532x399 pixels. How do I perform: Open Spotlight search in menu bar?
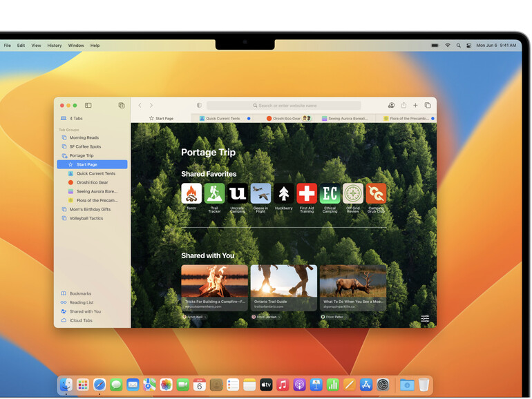tap(458, 46)
